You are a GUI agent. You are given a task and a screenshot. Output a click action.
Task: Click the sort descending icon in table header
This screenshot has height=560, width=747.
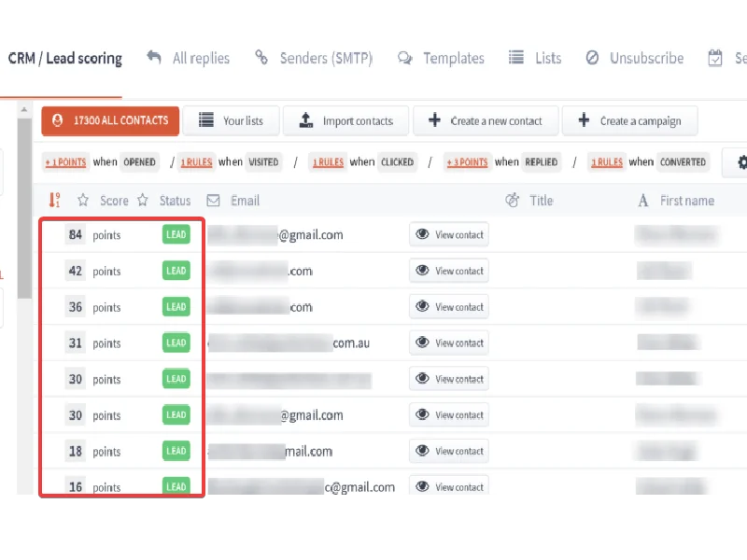click(55, 200)
